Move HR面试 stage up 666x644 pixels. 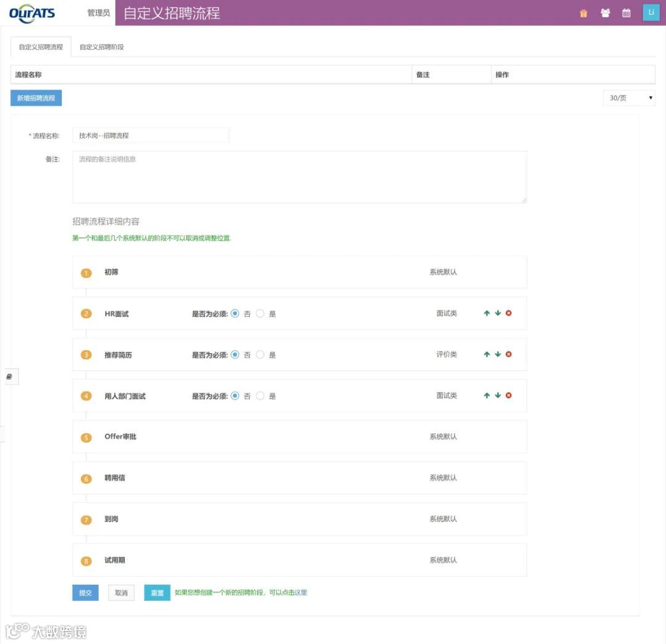(487, 313)
